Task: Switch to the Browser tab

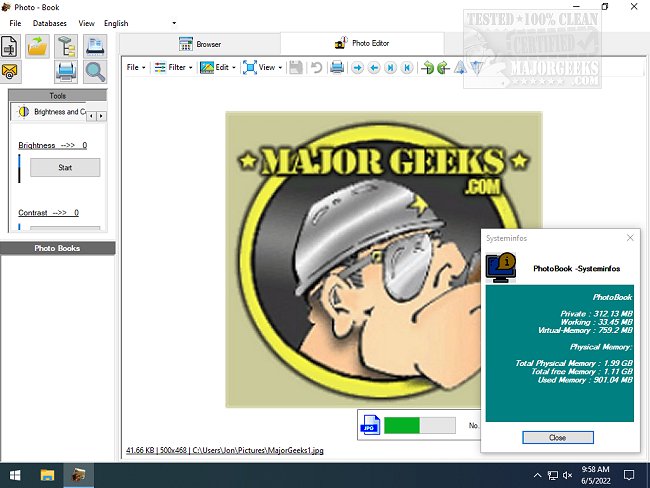Action: [x=200, y=44]
